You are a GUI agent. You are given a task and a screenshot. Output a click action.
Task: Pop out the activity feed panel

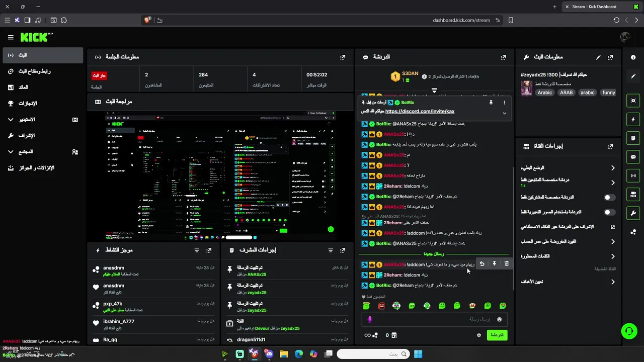click(209, 250)
